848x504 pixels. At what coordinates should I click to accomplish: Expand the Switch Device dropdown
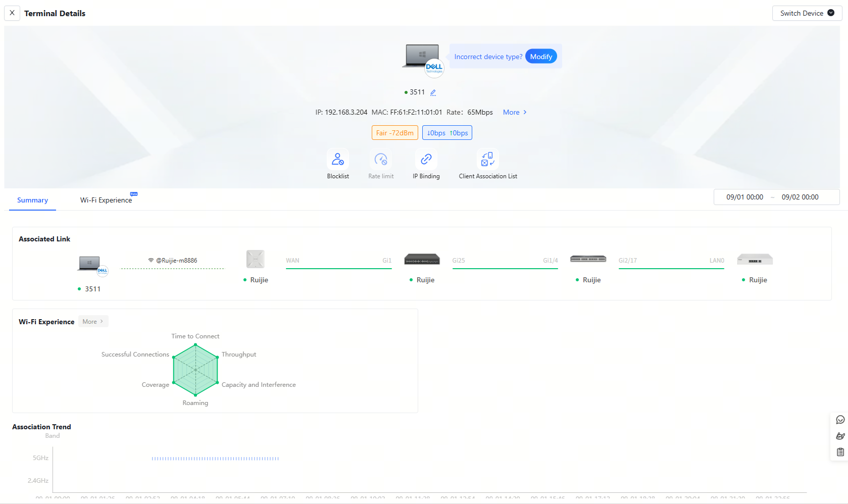(807, 13)
